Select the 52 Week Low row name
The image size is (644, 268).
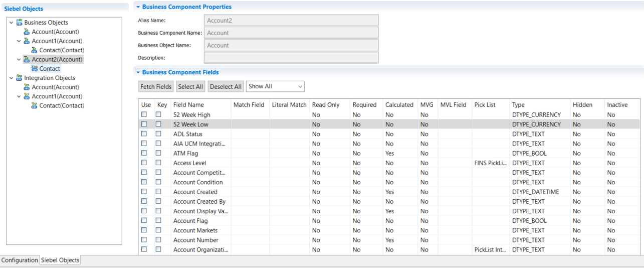pyautogui.click(x=191, y=124)
